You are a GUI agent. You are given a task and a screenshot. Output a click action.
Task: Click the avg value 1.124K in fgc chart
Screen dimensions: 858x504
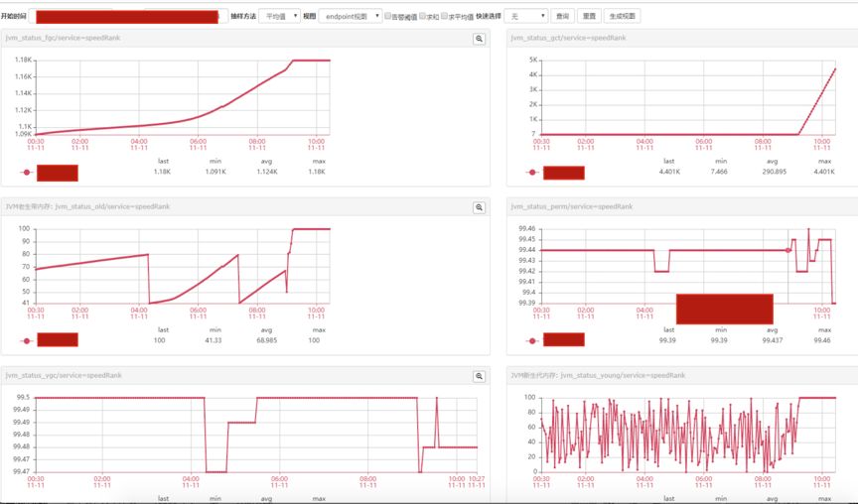coord(267,172)
